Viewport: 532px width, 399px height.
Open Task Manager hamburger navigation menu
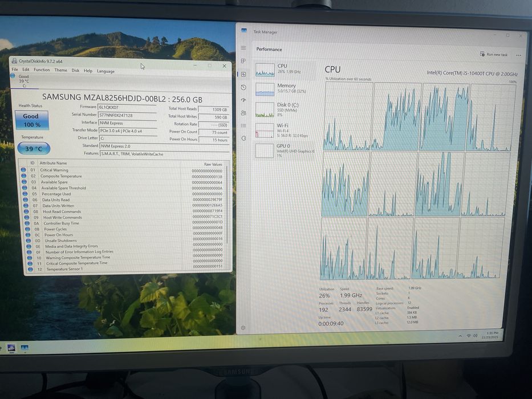click(243, 48)
